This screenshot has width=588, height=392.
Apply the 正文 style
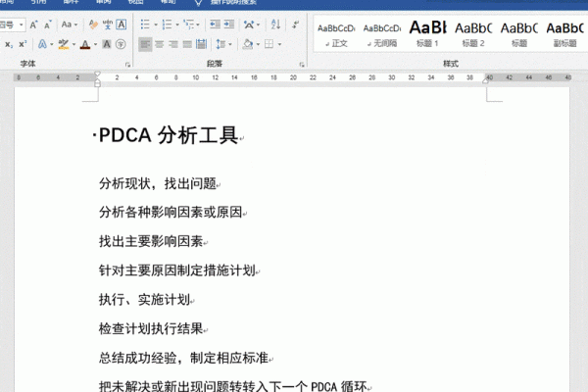(x=336, y=35)
